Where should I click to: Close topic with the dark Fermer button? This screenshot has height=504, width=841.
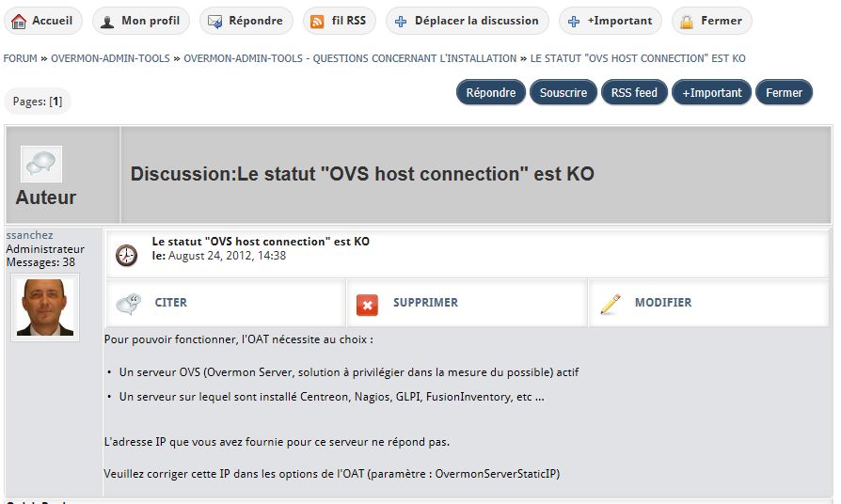pyautogui.click(x=784, y=92)
